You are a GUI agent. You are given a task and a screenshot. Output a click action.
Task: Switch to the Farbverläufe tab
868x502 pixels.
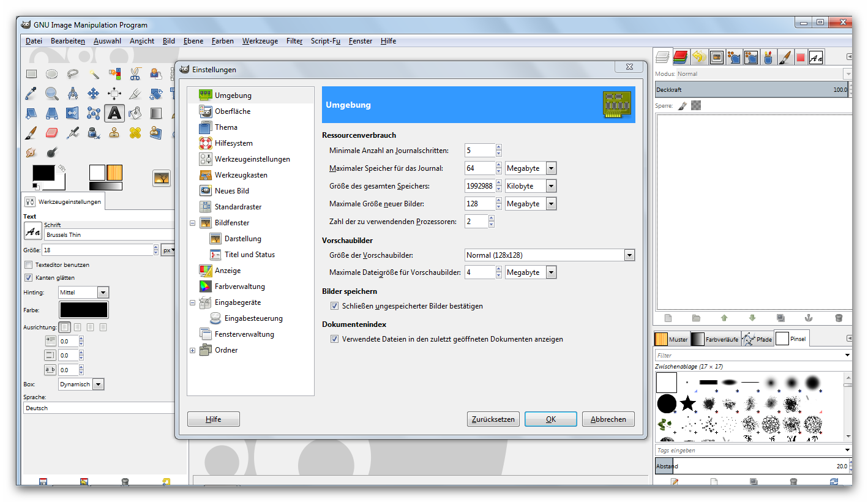716,339
